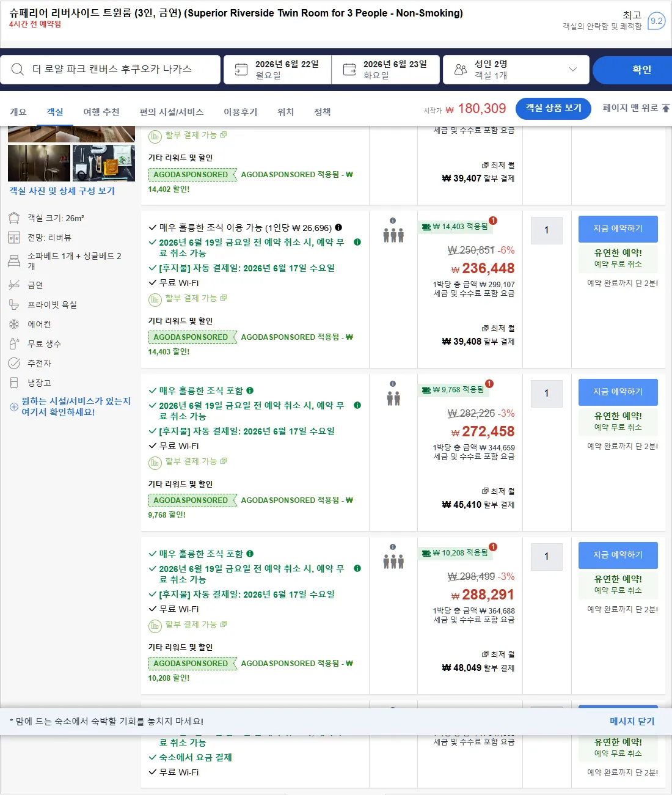This screenshot has height=795, width=672.
Task: Click the riverview window icon
Action: (x=14, y=238)
